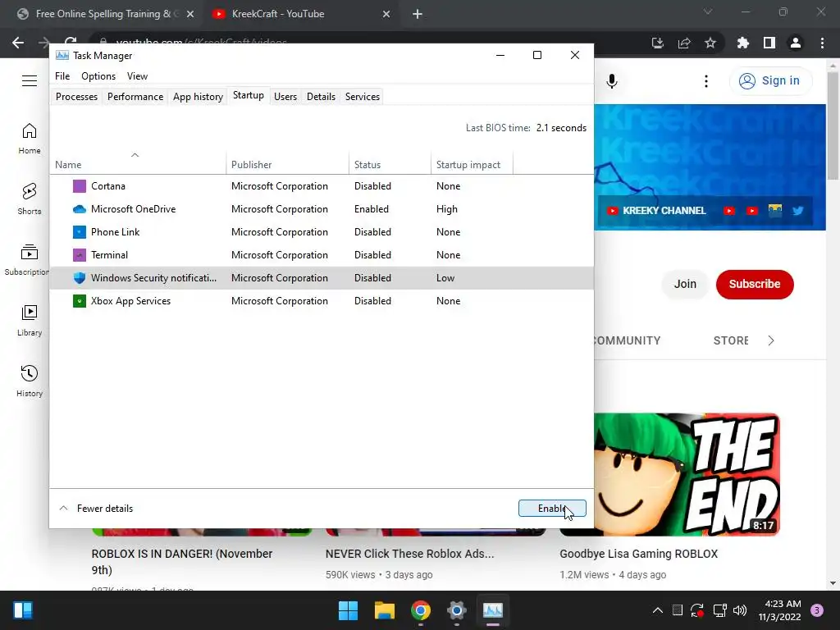Open Goodbye Lisa Gaming video thumbnail

[687, 474]
